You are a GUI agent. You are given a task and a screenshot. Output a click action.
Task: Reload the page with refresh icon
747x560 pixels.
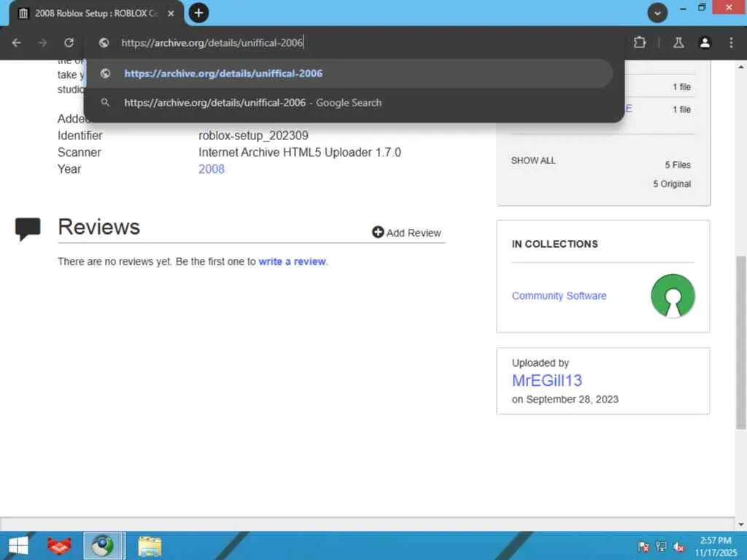point(69,43)
